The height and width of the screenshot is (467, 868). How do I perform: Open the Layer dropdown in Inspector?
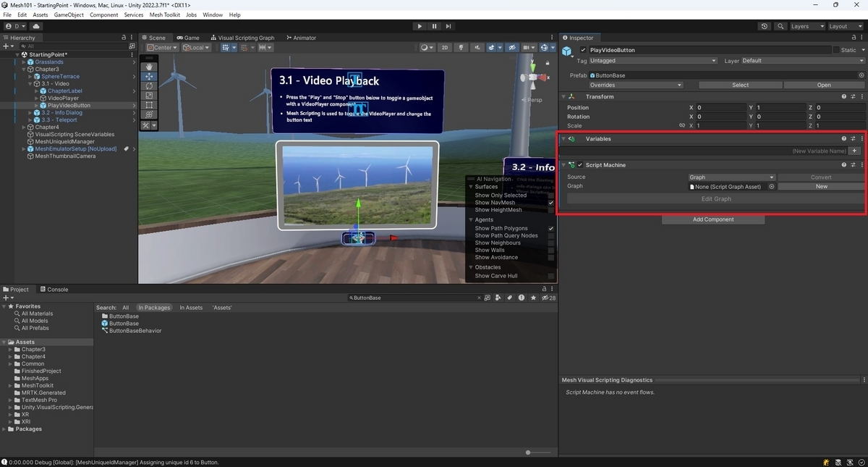[803, 61]
